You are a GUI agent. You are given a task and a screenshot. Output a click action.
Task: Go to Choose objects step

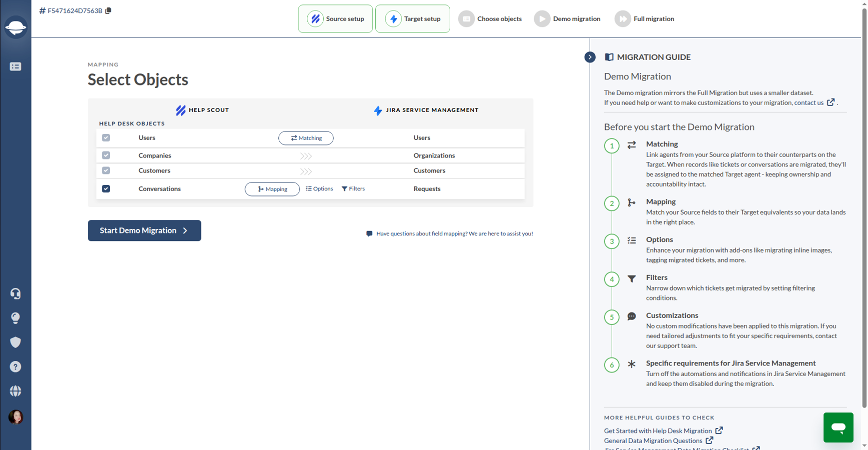point(490,19)
